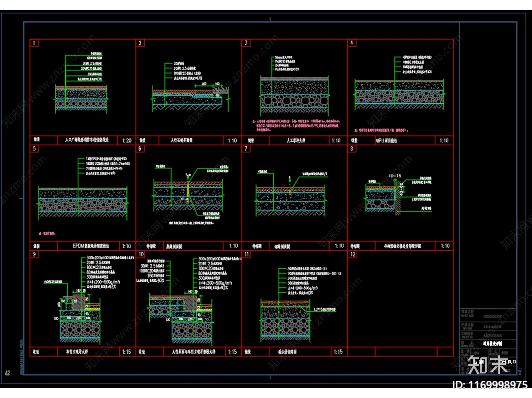Click the 1:10 scale under detail 6

tap(233, 246)
